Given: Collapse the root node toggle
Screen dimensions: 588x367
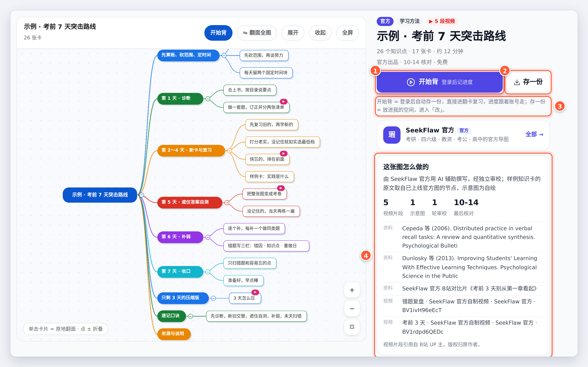Looking at the screenshot, I should click(142, 195).
